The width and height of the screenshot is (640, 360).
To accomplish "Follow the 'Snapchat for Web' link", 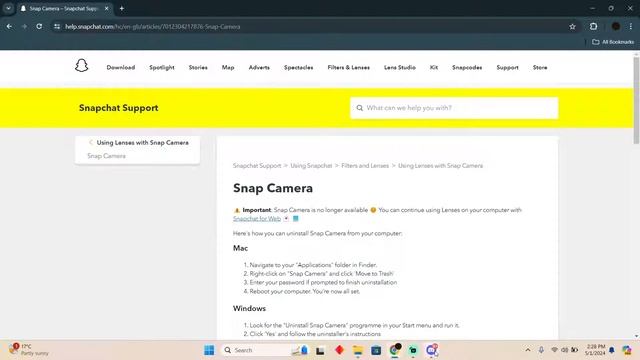I will point(257,219).
